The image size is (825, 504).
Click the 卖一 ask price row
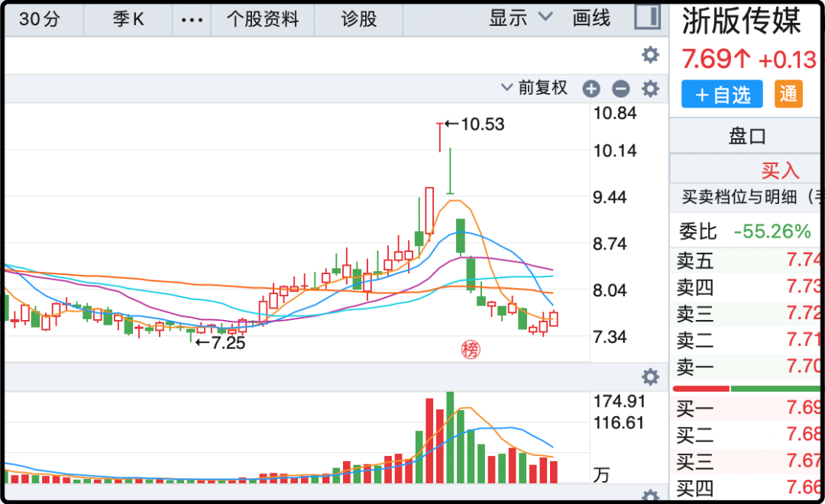(x=746, y=367)
